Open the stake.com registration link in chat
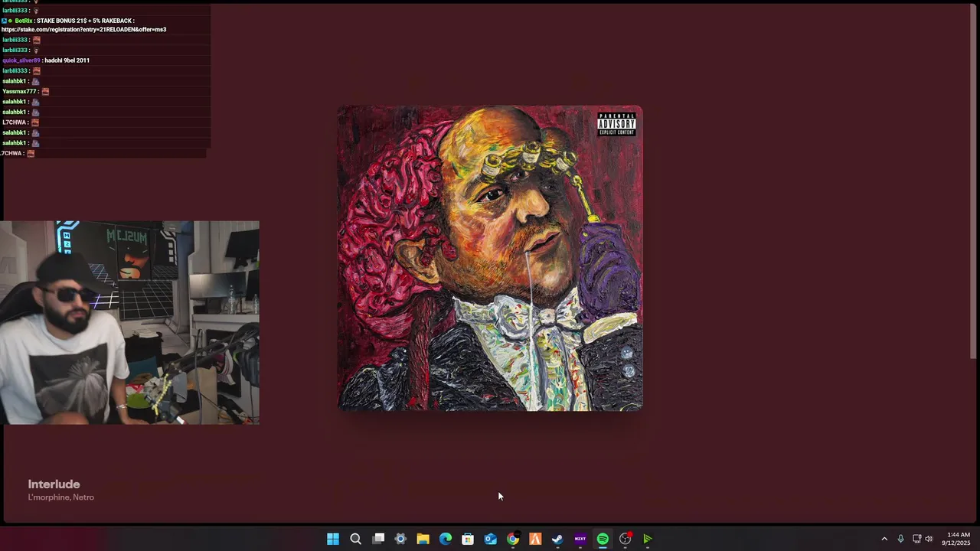Image resolution: width=980 pixels, height=551 pixels. pyautogui.click(x=84, y=30)
